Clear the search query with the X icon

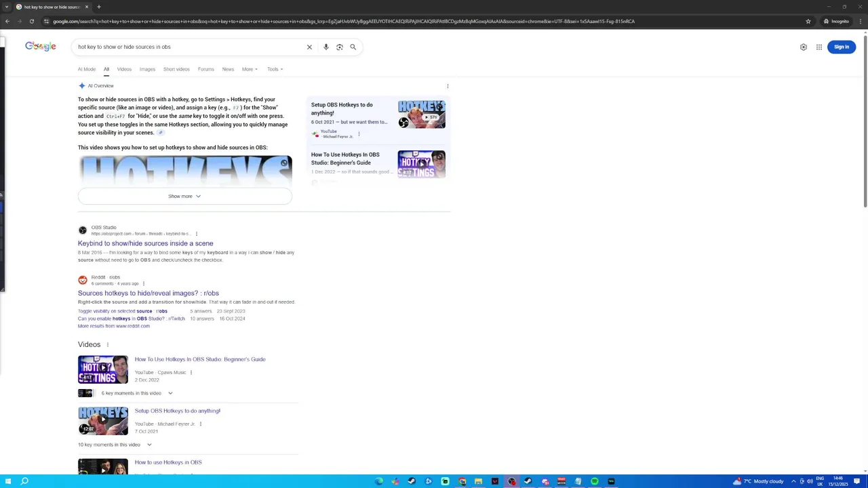309,47
